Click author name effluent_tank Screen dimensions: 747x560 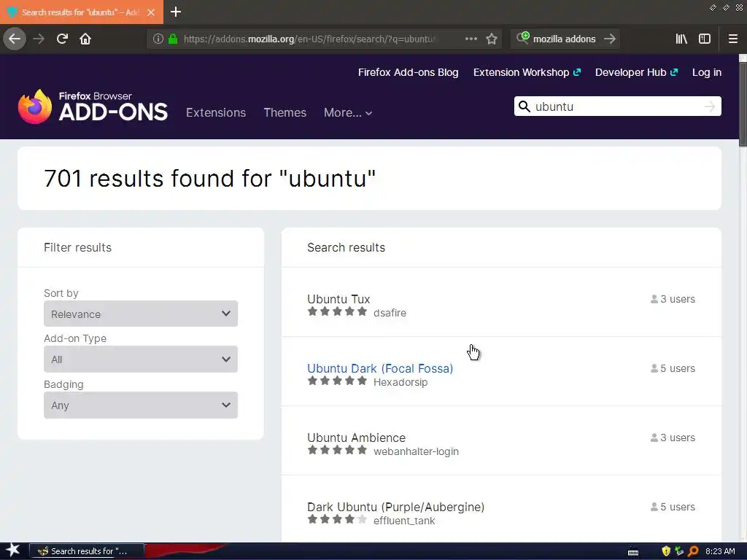[x=404, y=521]
